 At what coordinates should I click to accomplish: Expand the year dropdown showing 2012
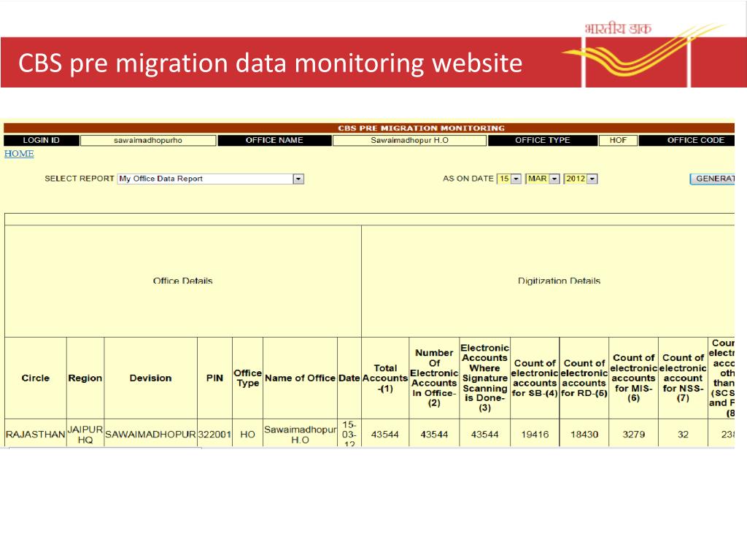(580, 179)
